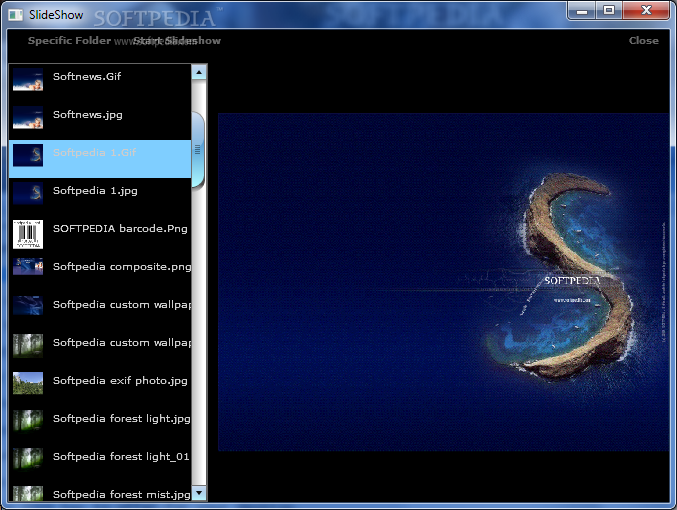Click the Softpedia composite.png file name
Screen dimensions: 677x510
[122, 267]
